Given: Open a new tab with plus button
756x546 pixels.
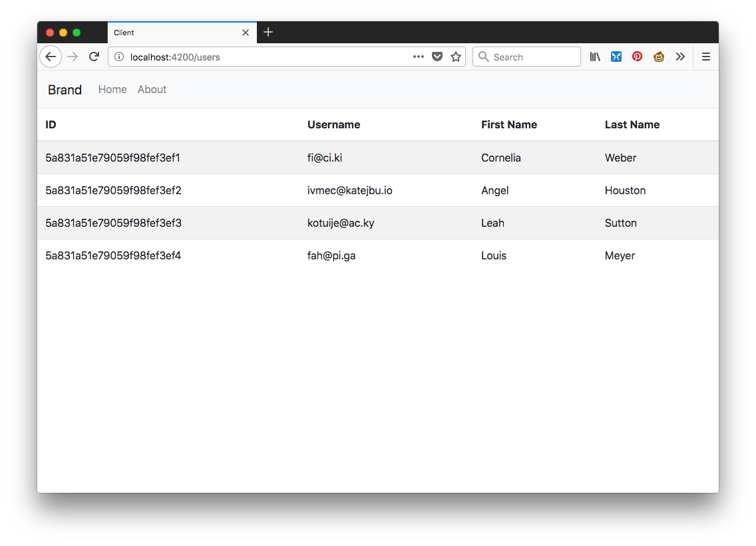Looking at the screenshot, I should pyautogui.click(x=268, y=33).
